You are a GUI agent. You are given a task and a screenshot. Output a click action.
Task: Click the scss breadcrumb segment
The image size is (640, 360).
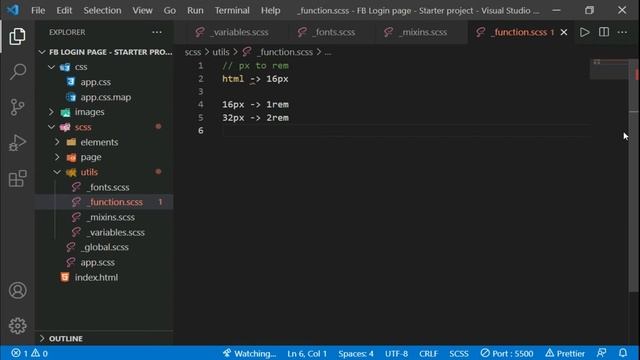click(x=193, y=52)
